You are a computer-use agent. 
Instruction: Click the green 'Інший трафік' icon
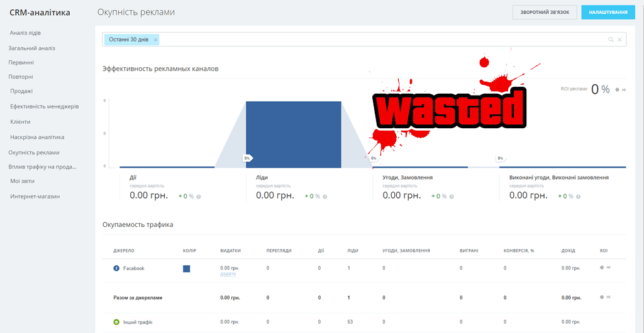click(116, 322)
